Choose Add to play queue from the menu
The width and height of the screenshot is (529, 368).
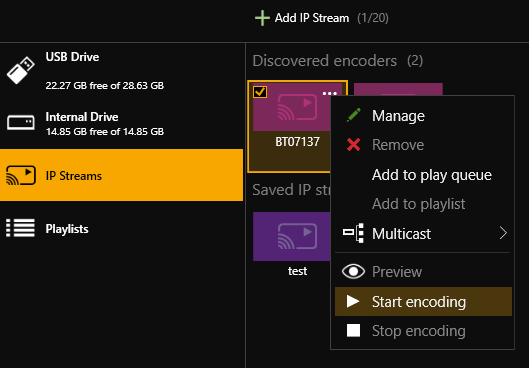(x=431, y=175)
